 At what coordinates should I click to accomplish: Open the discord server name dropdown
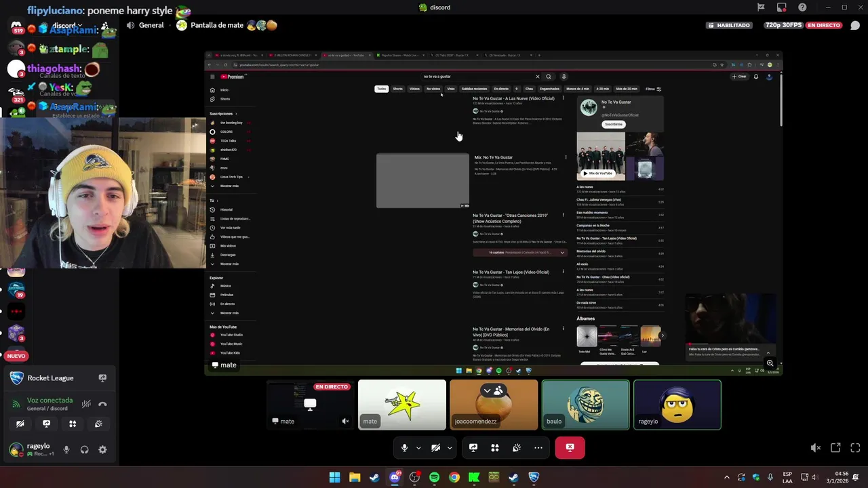coord(66,26)
